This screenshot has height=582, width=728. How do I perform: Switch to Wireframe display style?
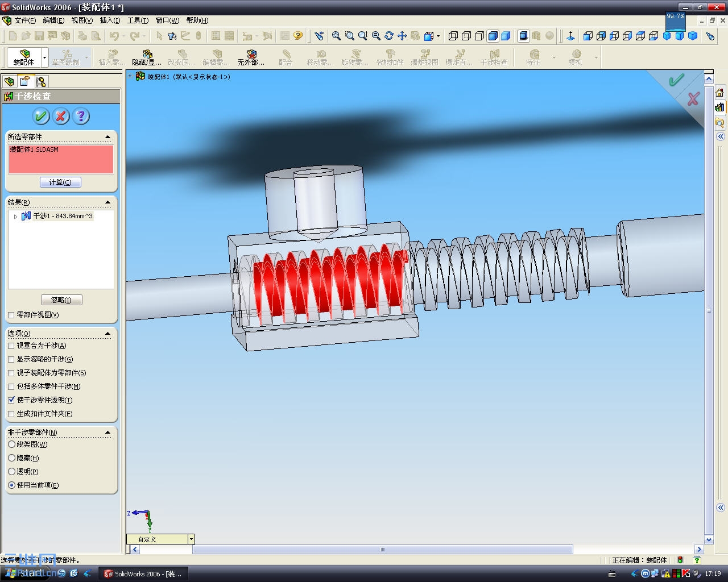[x=453, y=36]
